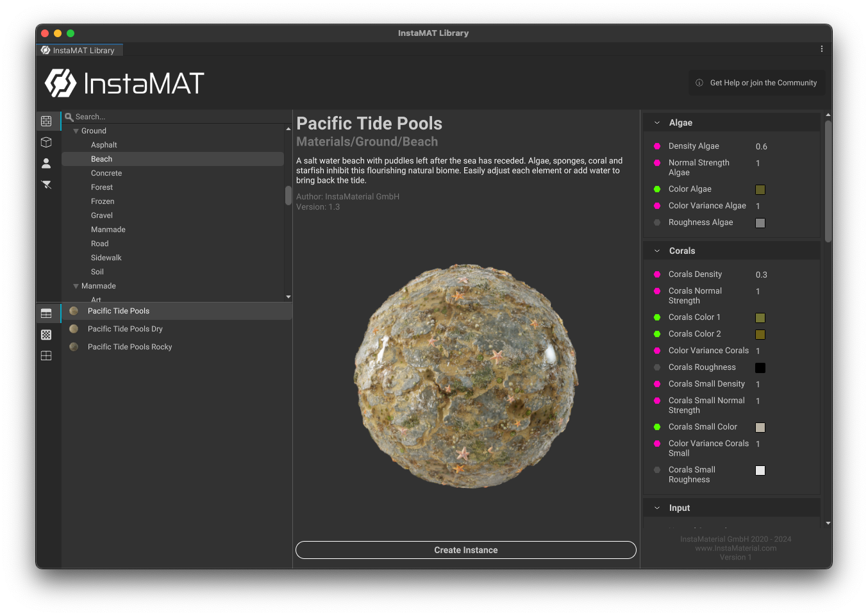This screenshot has height=616, width=868.
Task: Switch results to checkerboard thumbnail view
Action: point(46,335)
